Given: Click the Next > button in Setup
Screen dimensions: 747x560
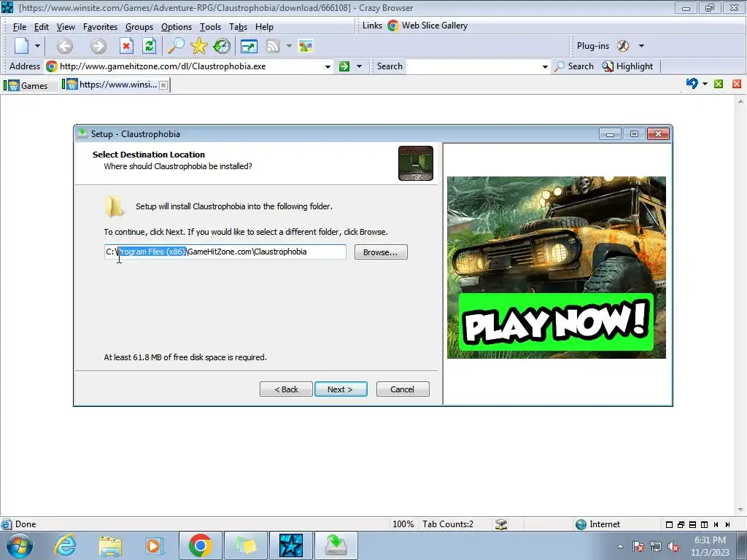Looking at the screenshot, I should click(x=341, y=389).
